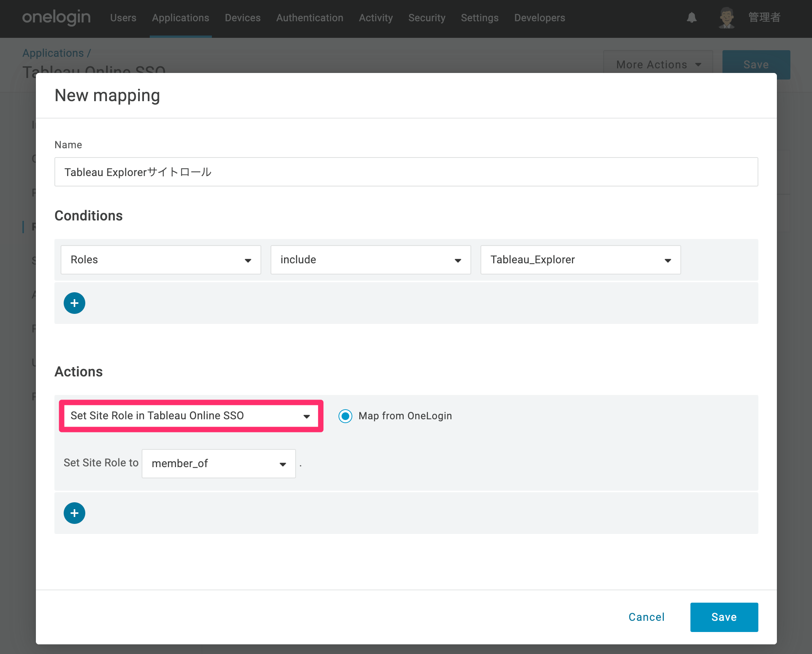Add a new condition with plus icon

(74, 303)
